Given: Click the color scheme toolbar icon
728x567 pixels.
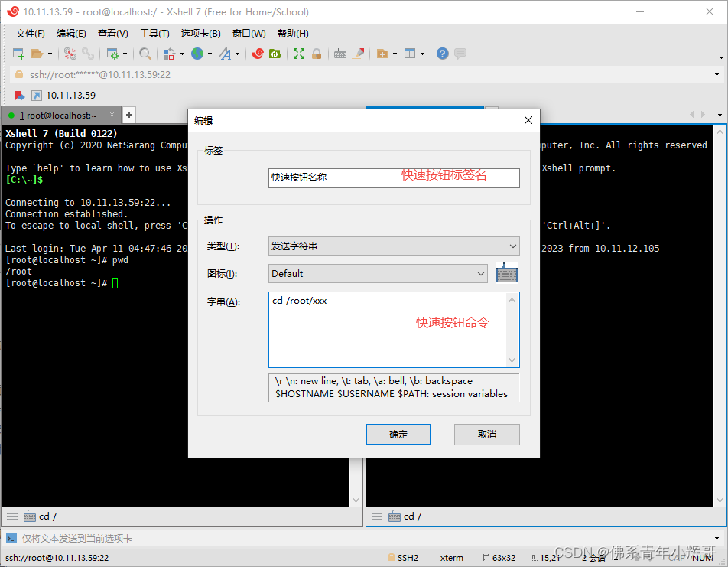Looking at the screenshot, I should coord(169,54).
